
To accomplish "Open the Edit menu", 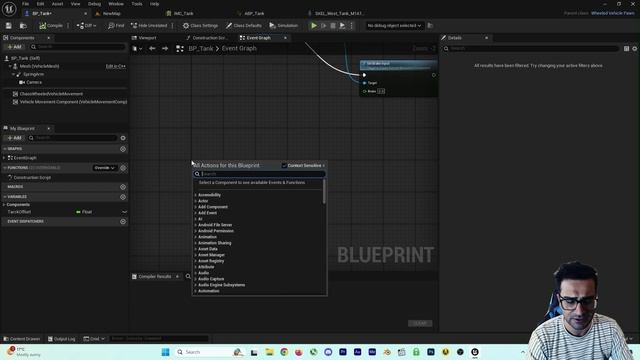I will 40,4.
